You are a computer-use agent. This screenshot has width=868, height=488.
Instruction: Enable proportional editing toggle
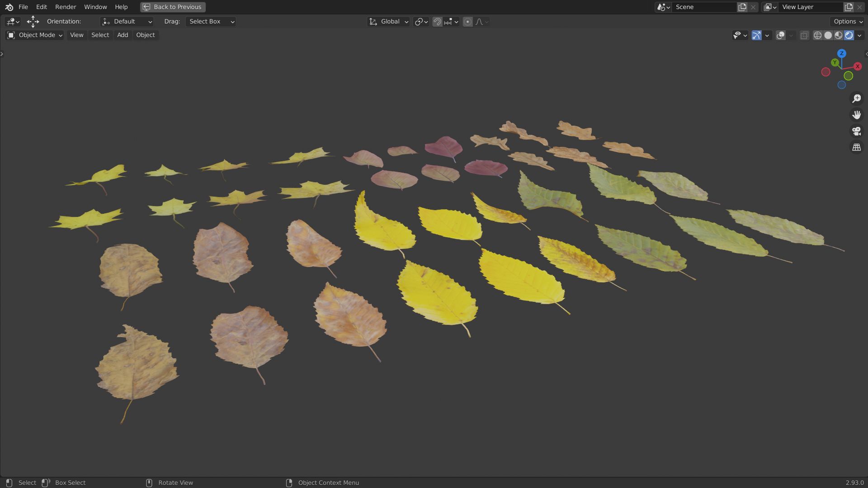click(468, 22)
